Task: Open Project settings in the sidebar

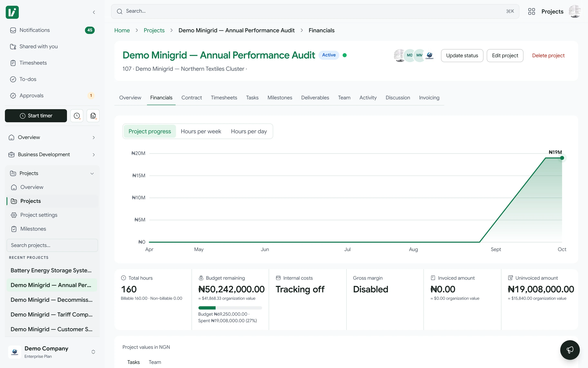Action: (x=52, y=215)
